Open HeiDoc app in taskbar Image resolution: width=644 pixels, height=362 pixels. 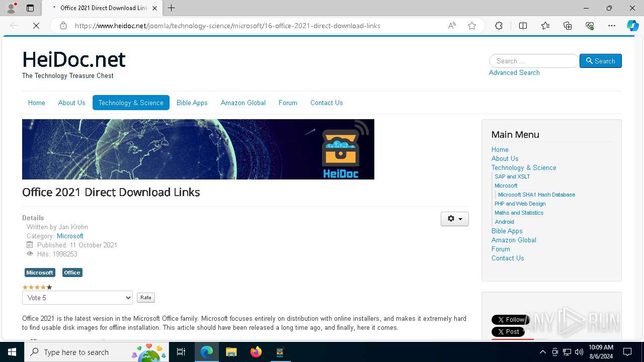click(x=280, y=352)
